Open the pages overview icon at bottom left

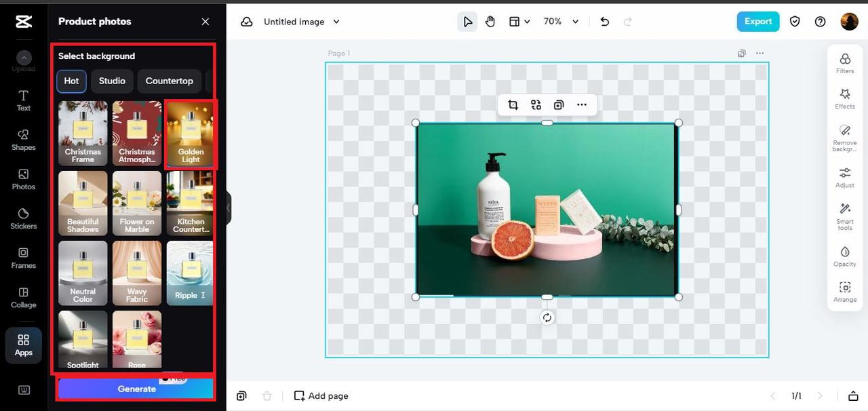click(x=241, y=396)
